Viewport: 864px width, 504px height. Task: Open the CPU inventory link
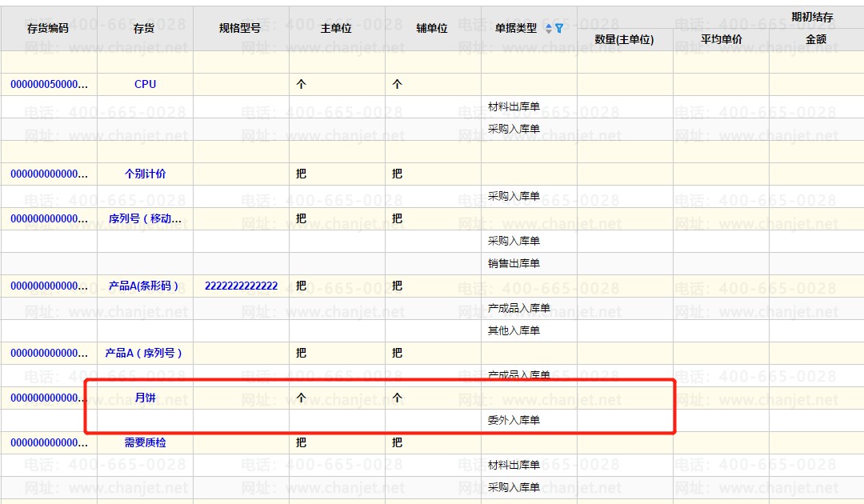pos(145,84)
